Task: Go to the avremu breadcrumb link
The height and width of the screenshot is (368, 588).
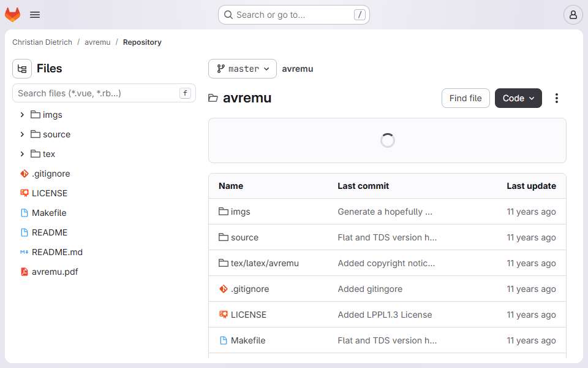Action: 97,42
